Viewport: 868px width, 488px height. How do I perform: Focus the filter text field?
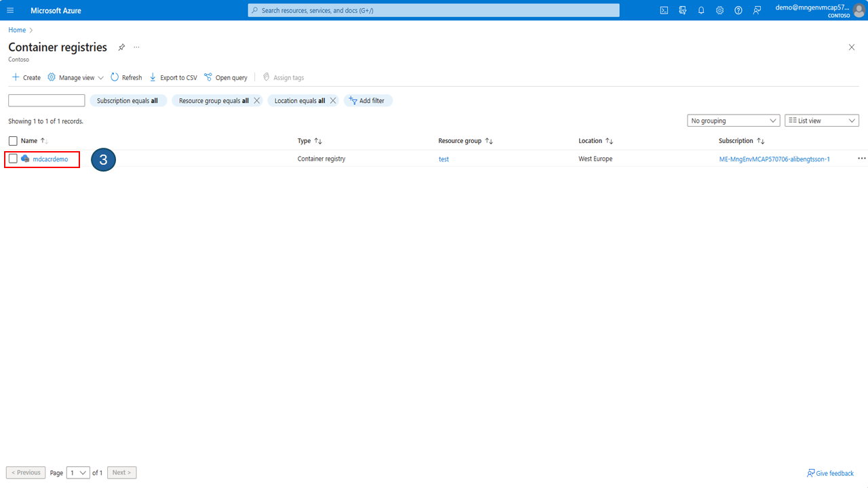[x=47, y=100]
